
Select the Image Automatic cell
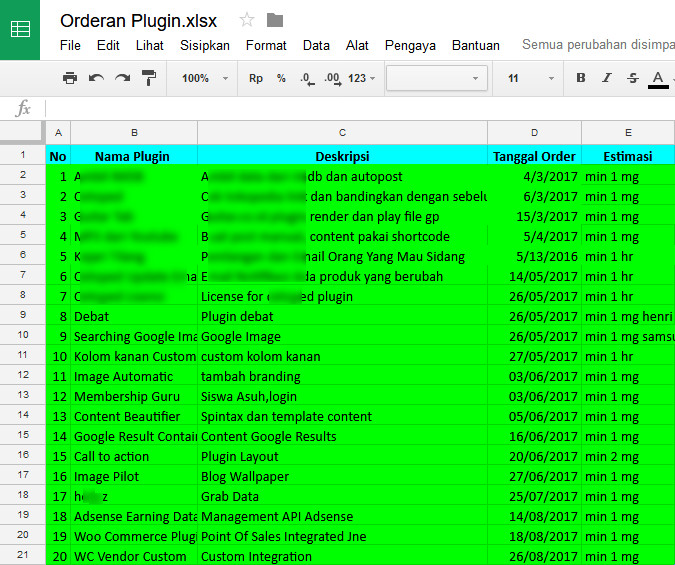pyautogui.click(x=134, y=376)
